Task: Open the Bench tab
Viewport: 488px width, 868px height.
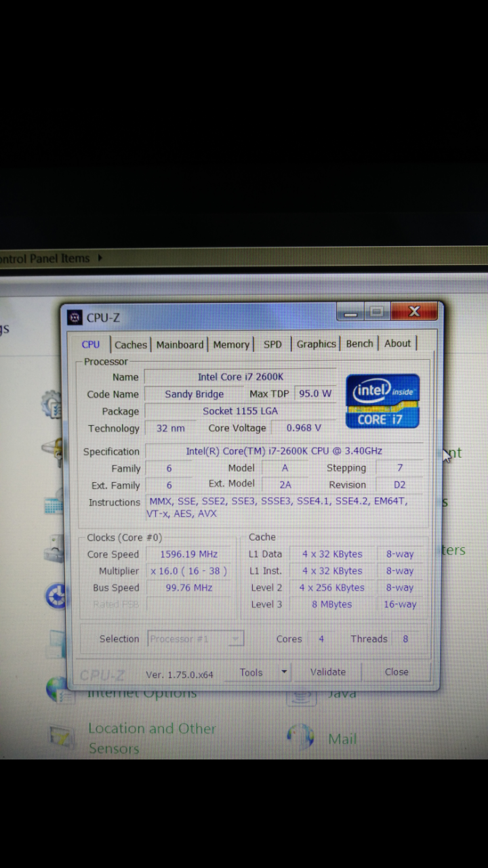Action: (x=359, y=344)
